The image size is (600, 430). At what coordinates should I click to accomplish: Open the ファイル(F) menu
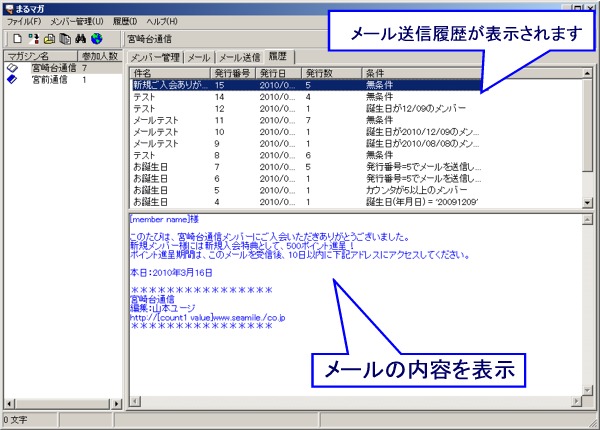click(x=24, y=21)
